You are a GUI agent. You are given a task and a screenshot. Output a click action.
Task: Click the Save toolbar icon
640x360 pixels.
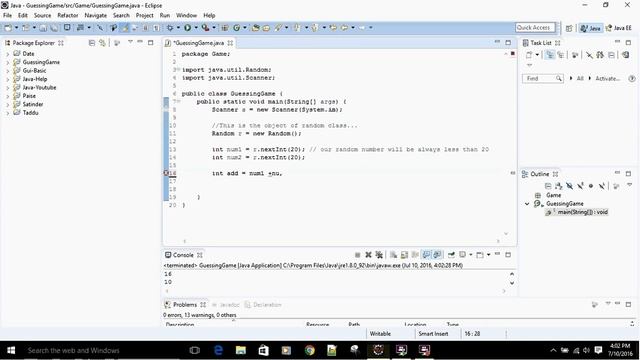(43, 28)
